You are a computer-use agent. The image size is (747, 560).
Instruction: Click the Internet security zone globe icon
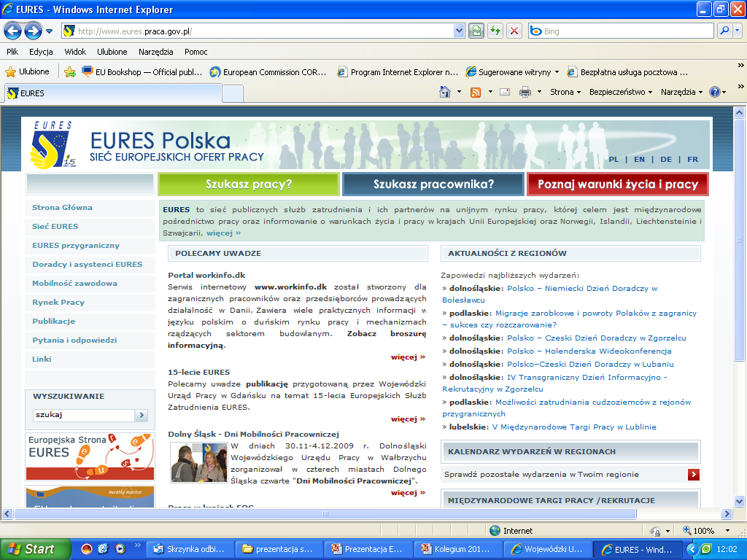(495, 531)
